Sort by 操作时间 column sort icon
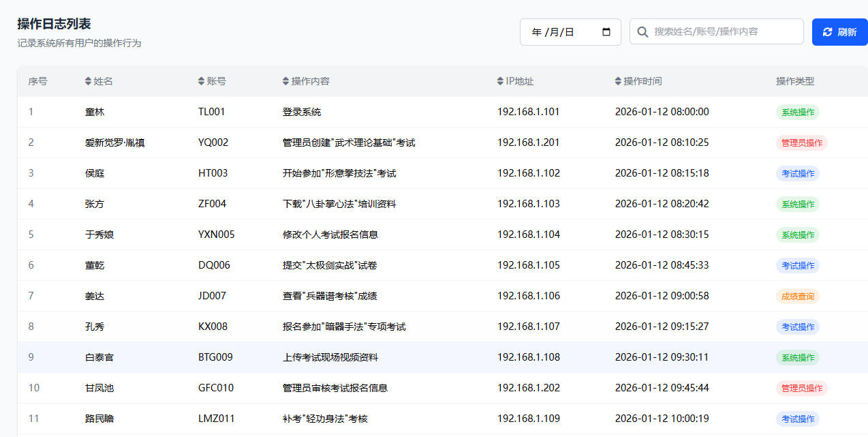Screen dimensions: 868x437 point(618,81)
